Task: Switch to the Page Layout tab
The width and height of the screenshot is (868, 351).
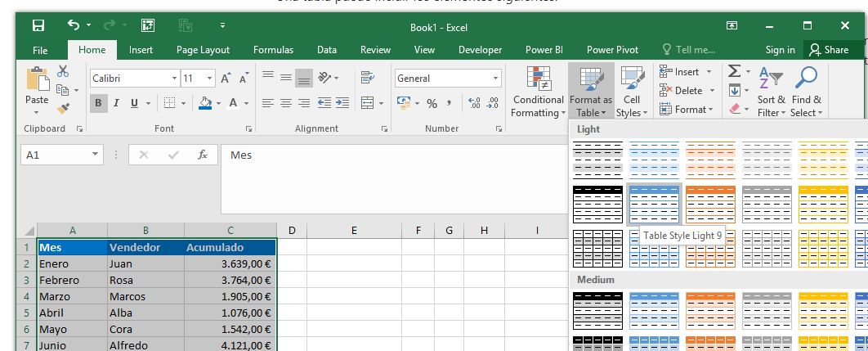Action: click(x=203, y=50)
